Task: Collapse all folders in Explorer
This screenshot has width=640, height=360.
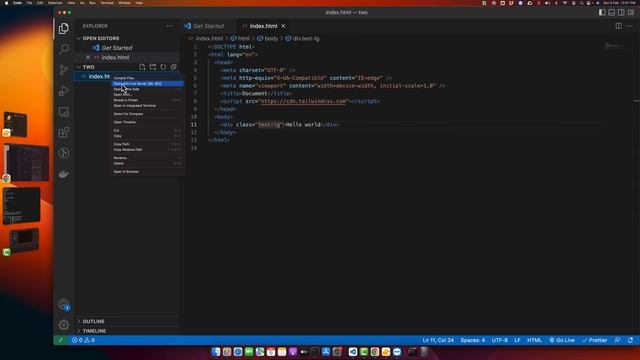Action: click(173, 67)
